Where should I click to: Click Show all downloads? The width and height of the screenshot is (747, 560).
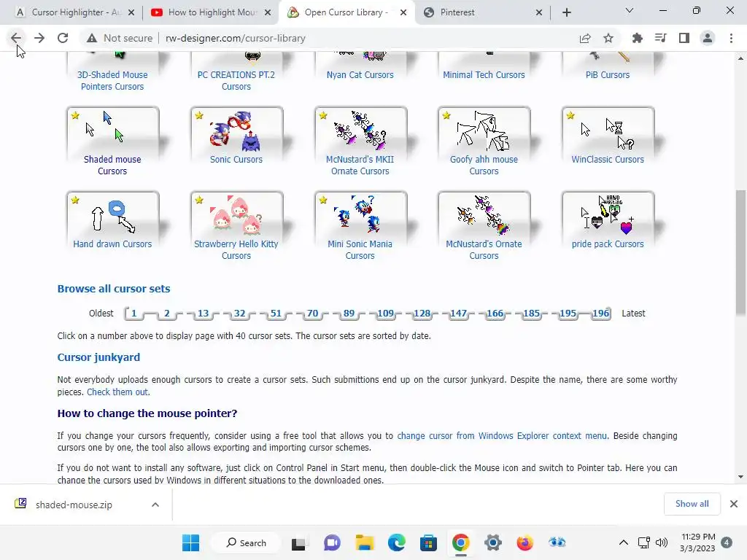692,504
